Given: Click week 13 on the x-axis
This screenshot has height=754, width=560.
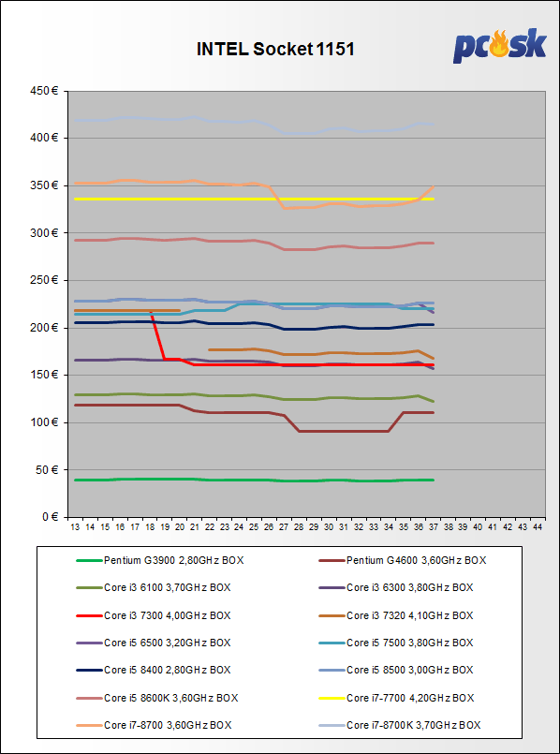Looking at the screenshot, I should 76,527.
